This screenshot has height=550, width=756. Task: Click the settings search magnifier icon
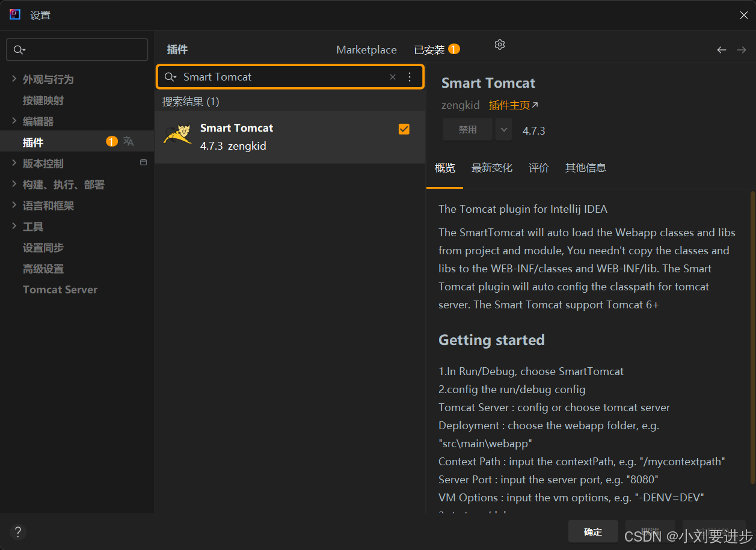coord(20,50)
